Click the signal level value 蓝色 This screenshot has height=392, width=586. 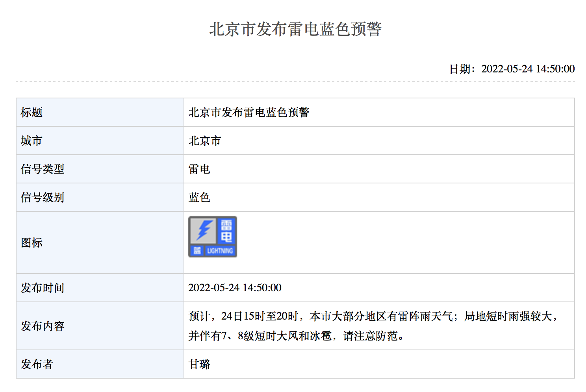[199, 198]
